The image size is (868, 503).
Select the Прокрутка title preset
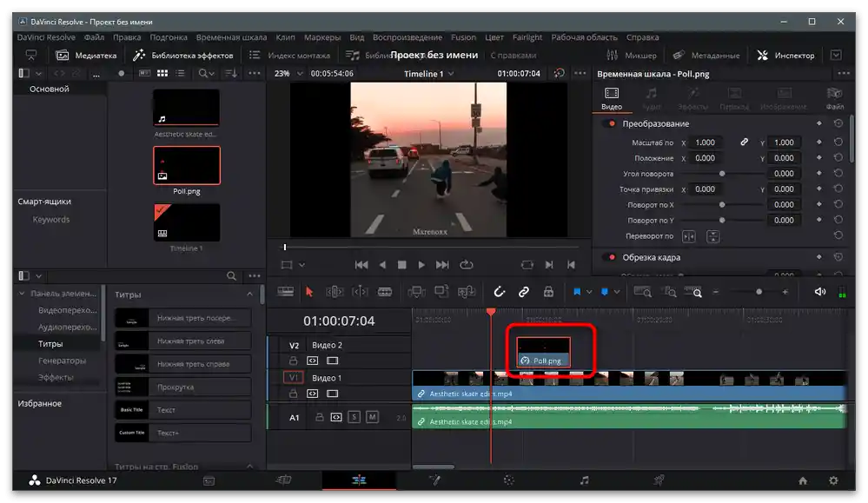tap(183, 387)
